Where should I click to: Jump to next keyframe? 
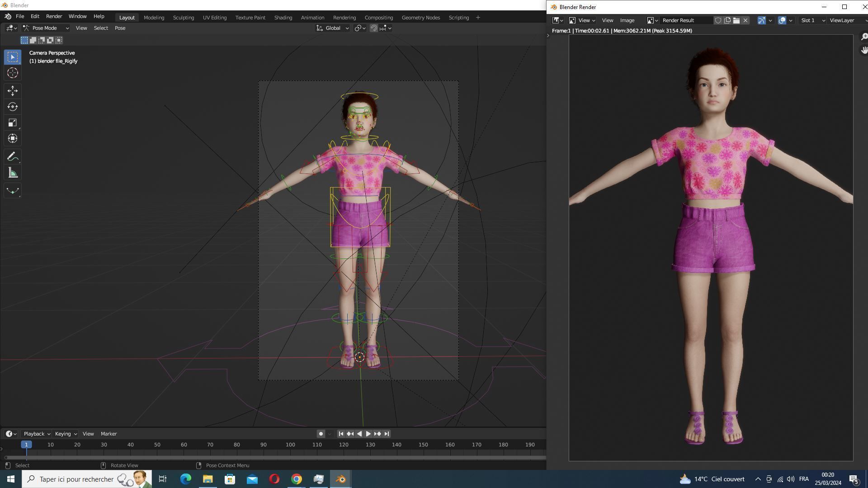(377, 434)
